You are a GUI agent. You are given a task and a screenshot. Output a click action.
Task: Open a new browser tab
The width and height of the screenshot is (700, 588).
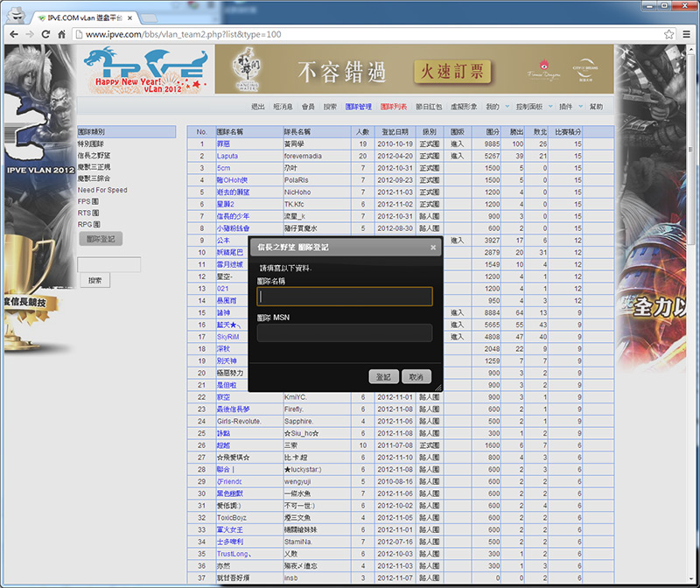(149, 17)
